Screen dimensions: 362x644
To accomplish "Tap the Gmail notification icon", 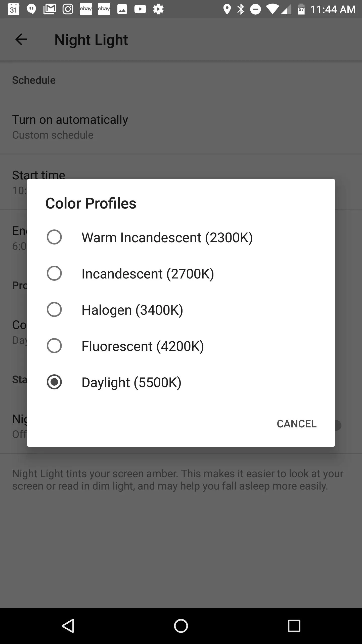I will [x=50, y=9].
